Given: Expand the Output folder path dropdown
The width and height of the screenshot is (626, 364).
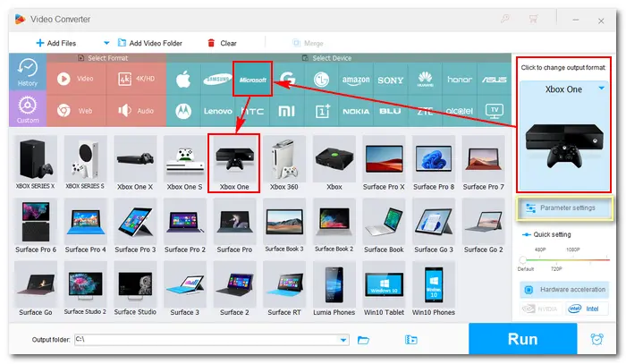Looking at the screenshot, I should [x=343, y=340].
